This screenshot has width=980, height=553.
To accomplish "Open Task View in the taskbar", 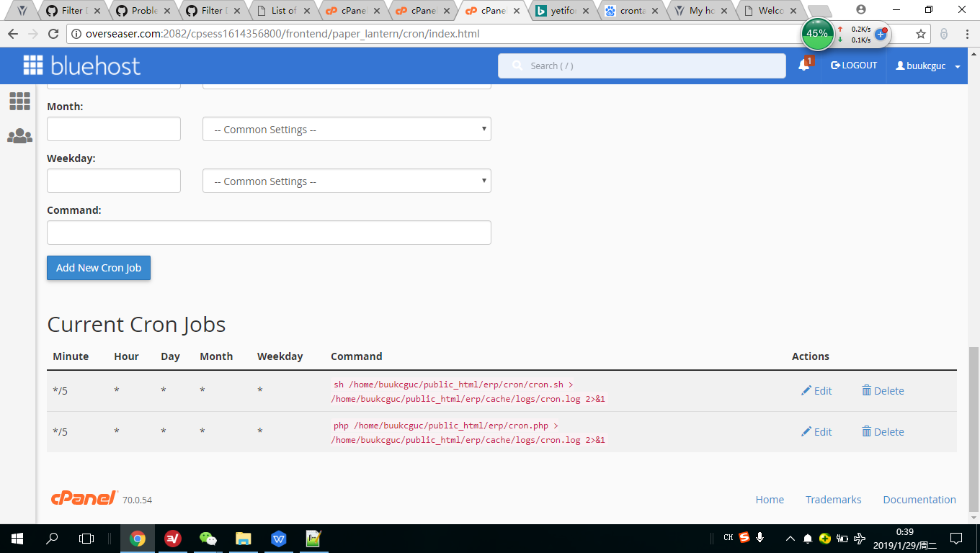I will click(x=86, y=538).
